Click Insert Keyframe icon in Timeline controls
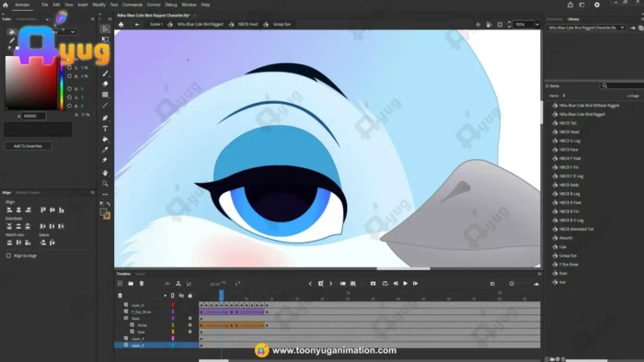 coord(321,283)
